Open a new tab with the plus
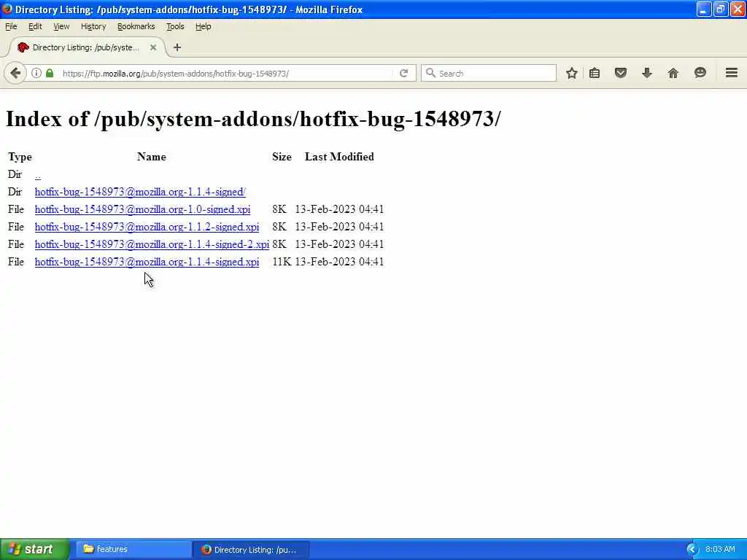Viewport: 747px width, 560px height. [x=177, y=47]
